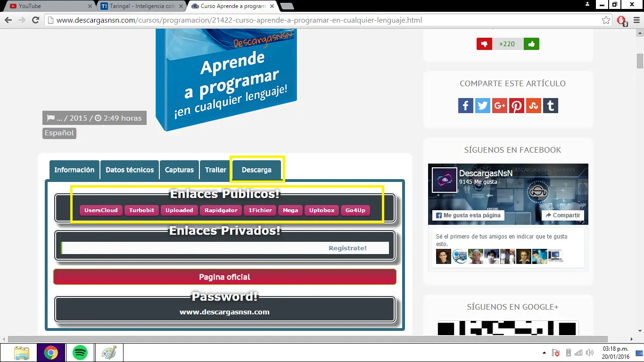Open the red ad-blocker extension icon
The image size is (644, 362).
point(622,21)
